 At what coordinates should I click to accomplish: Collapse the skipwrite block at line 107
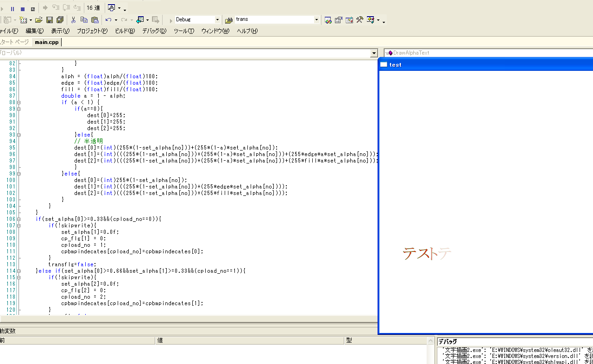[x=19, y=226]
